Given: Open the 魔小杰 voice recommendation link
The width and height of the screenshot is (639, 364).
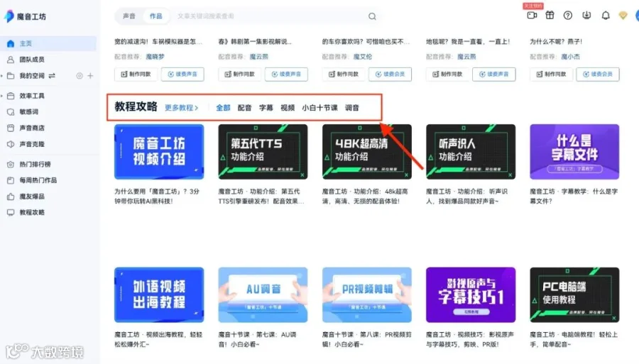Looking at the screenshot, I should pos(570,57).
